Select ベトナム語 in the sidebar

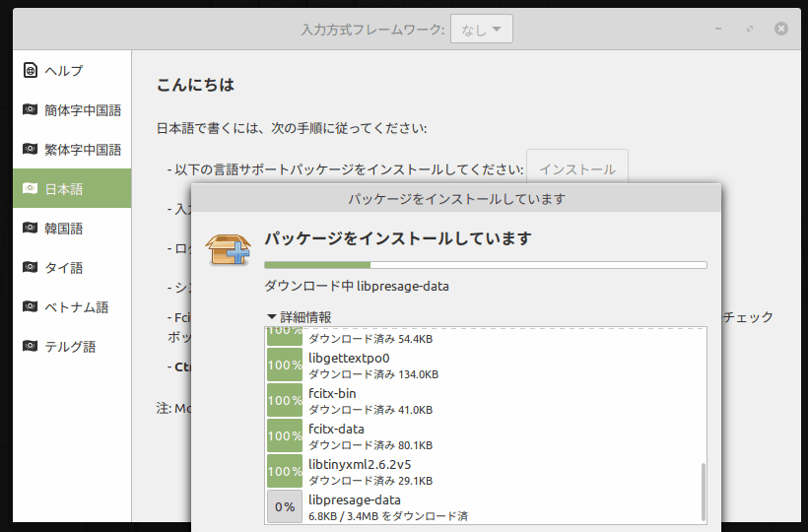(x=72, y=307)
